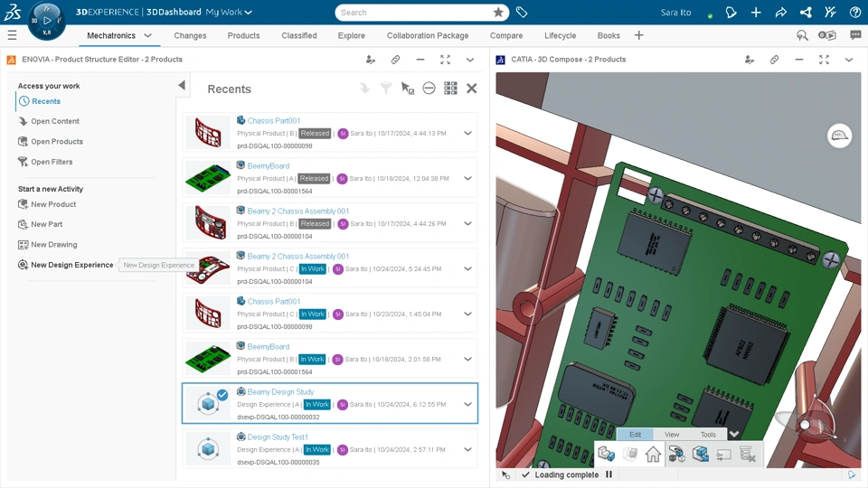The image size is (868, 488).
Task: Collapse the left Access your work panel
Action: (x=182, y=85)
